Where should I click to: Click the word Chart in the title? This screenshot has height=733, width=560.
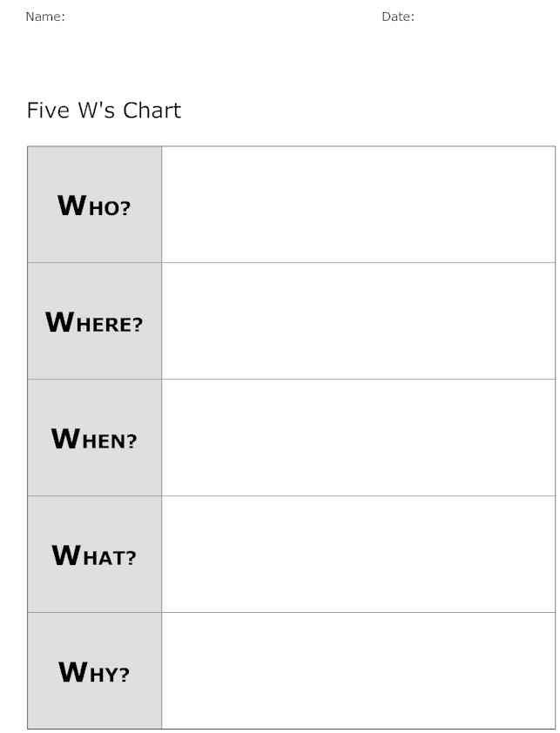coord(152,111)
